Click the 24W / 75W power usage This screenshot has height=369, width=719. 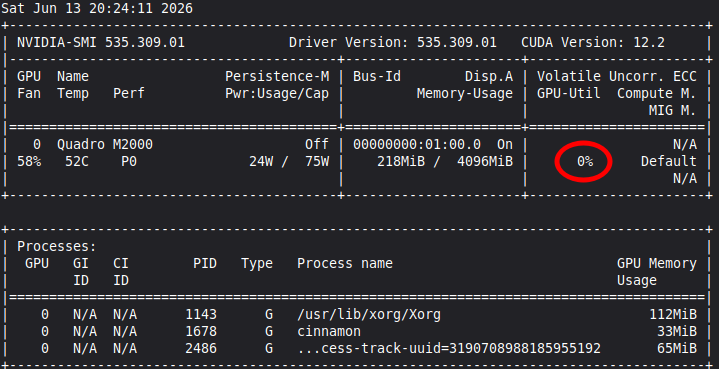point(289,161)
